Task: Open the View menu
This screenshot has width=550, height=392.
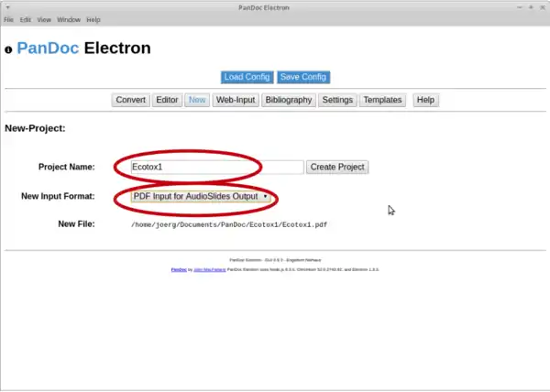Action: [44, 19]
